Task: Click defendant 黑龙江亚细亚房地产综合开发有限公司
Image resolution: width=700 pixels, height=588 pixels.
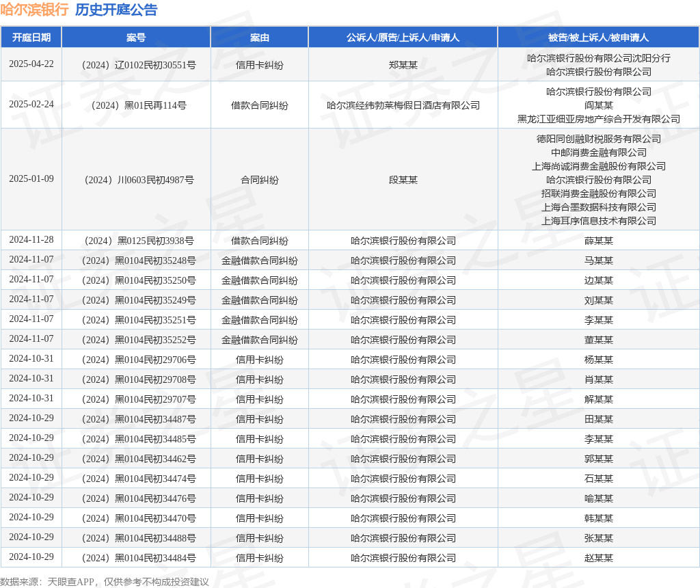Action: tap(599, 119)
